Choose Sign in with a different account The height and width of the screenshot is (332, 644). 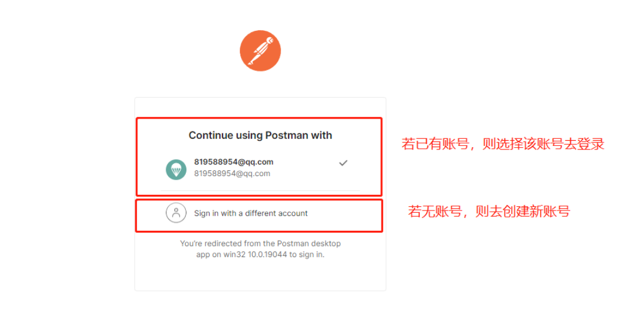pos(250,213)
